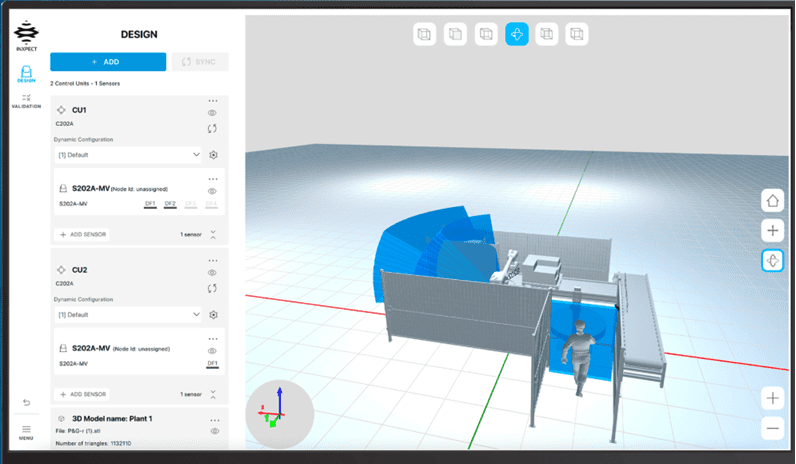Select fifth cube view preset
796x464 pixels.
click(547, 34)
